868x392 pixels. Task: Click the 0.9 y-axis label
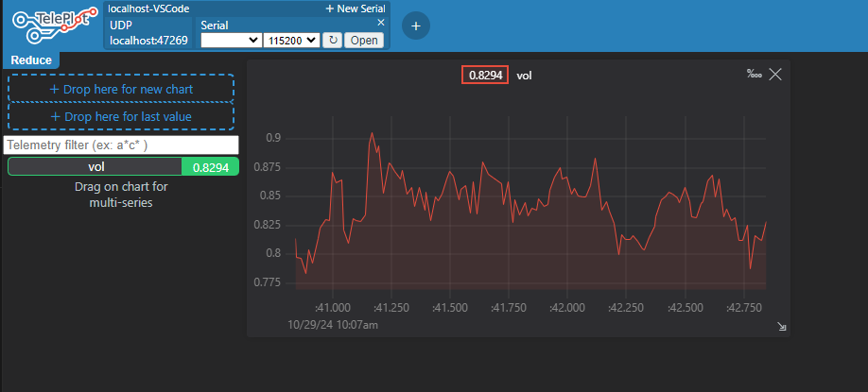[x=273, y=138]
